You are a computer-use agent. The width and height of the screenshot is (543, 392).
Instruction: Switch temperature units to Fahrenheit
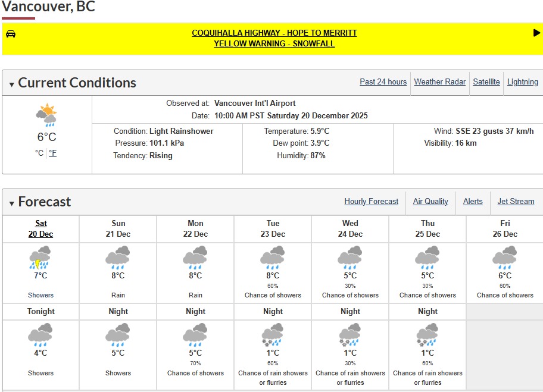coord(53,153)
